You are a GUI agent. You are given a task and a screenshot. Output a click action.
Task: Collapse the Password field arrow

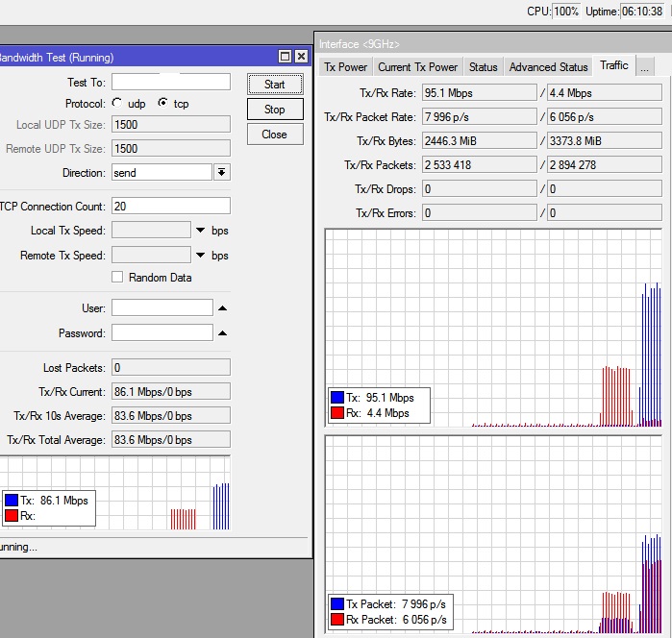[x=222, y=332]
